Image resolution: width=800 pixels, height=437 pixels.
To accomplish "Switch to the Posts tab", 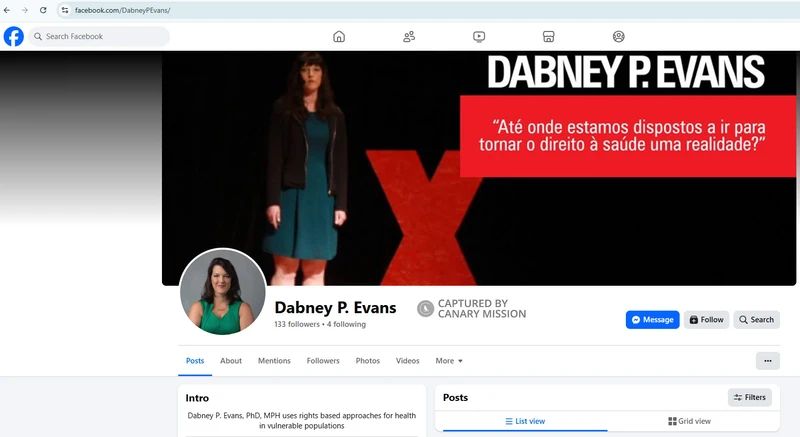I will click(195, 361).
